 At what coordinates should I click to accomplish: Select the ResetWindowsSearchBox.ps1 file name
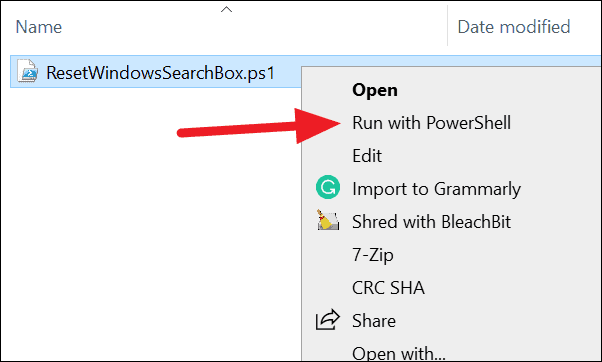(x=160, y=73)
